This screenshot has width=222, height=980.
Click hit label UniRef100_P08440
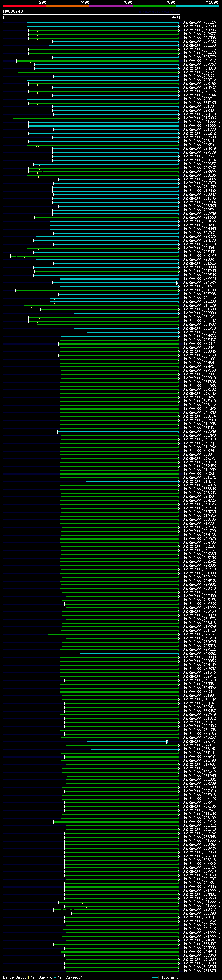pos(199,405)
